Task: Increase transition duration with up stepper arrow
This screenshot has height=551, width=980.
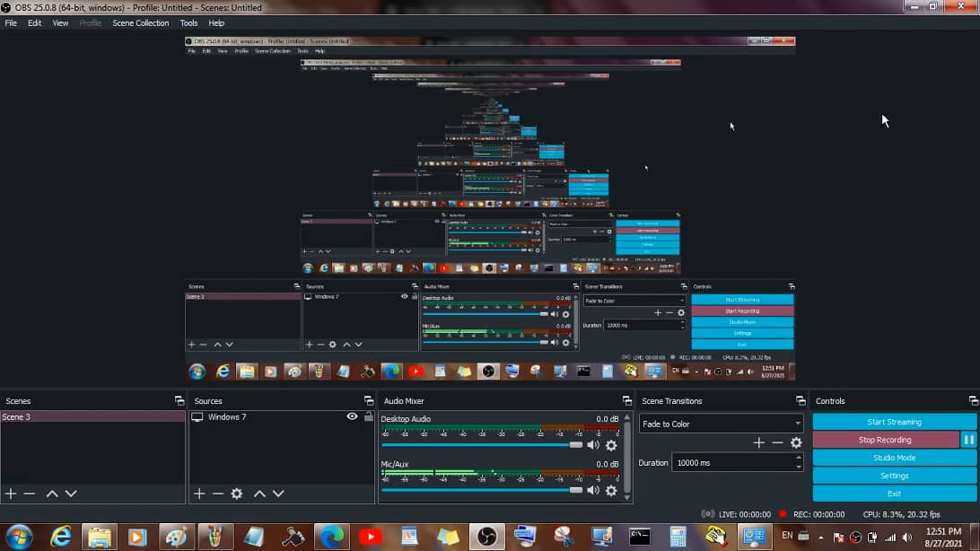Action: coord(799,459)
